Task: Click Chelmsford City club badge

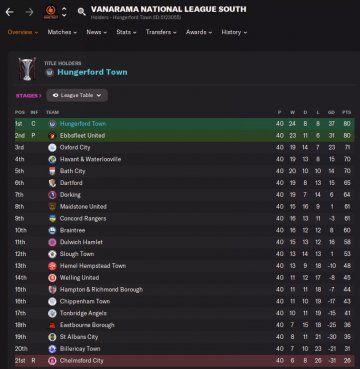Action: coord(52,361)
